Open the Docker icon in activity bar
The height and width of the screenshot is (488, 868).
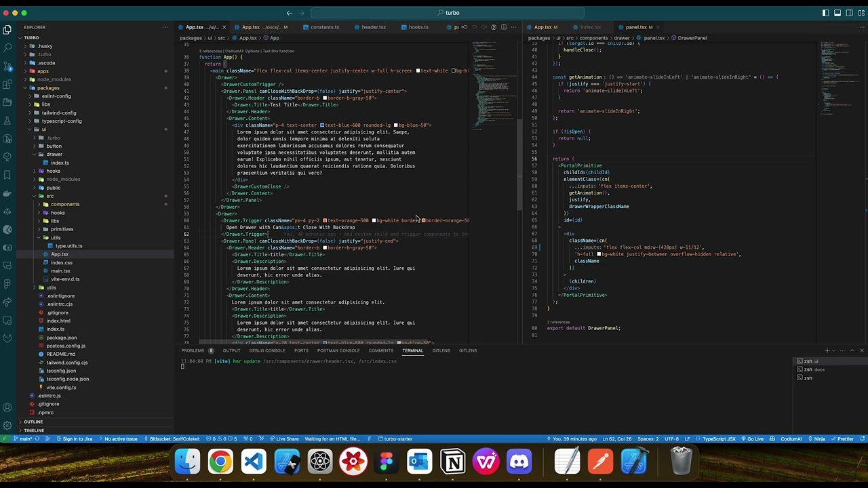(x=7, y=193)
